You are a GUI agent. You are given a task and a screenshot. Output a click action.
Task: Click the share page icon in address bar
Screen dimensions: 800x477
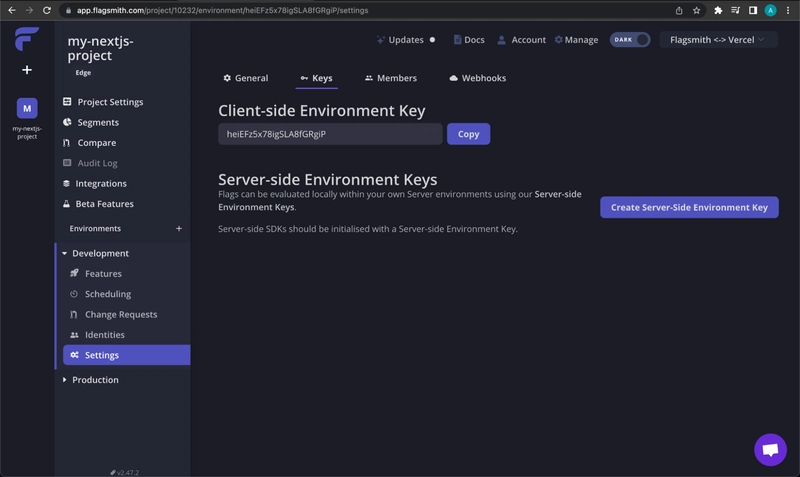click(679, 10)
